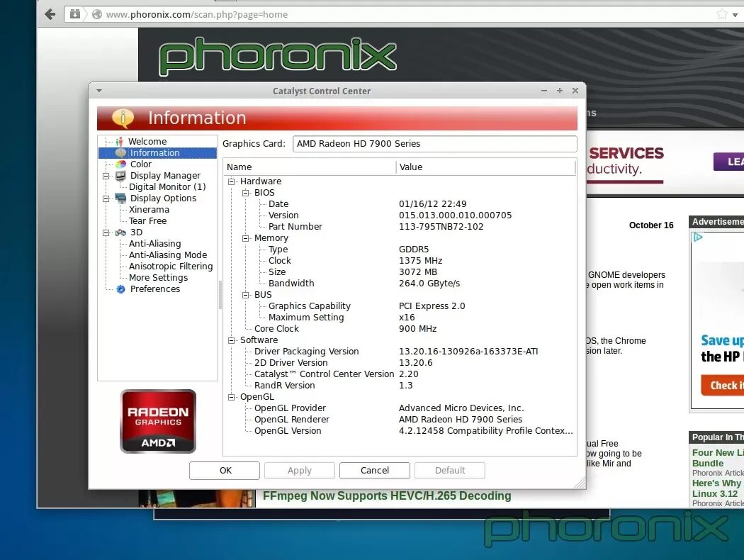Viewport: 744px width, 560px height.
Task: Open Anti-Aliasing settings
Action: point(154,244)
